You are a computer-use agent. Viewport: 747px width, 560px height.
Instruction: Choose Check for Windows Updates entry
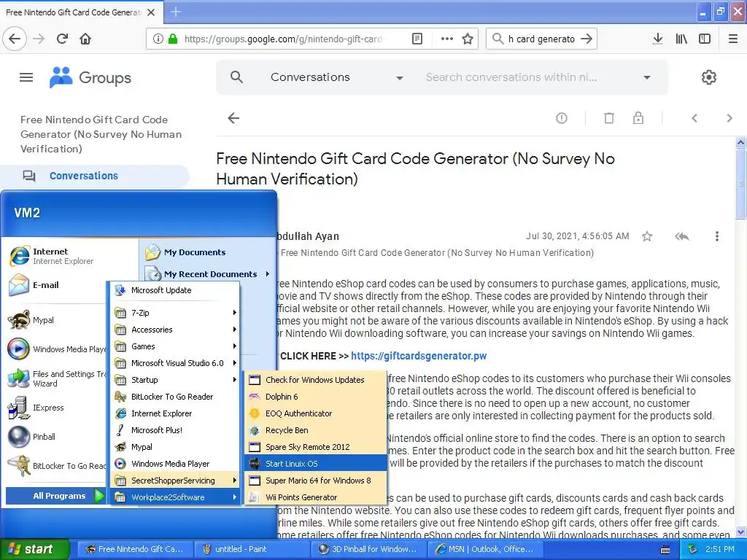(315, 379)
